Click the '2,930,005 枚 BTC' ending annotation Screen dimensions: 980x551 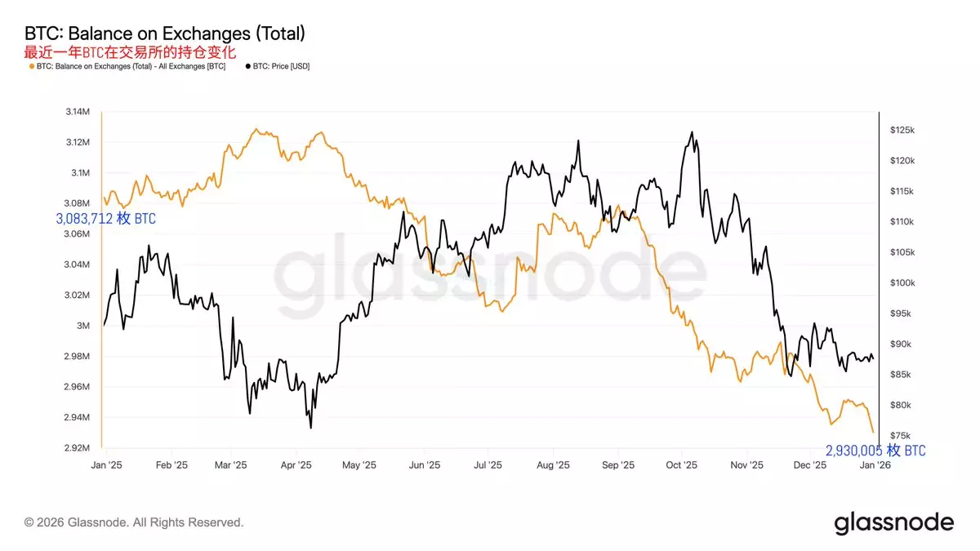click(875, 451)
